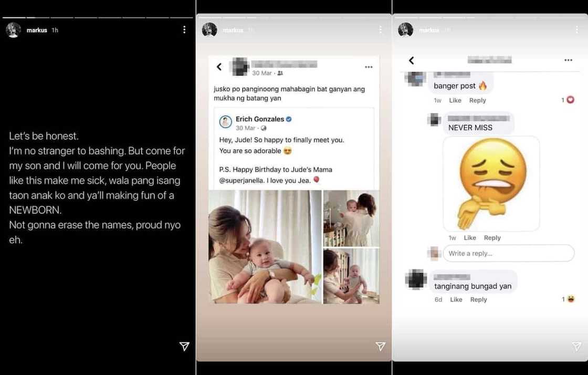Open markus profile avatar in first story
The image size is (588, 375).
[x=14, y=30]
